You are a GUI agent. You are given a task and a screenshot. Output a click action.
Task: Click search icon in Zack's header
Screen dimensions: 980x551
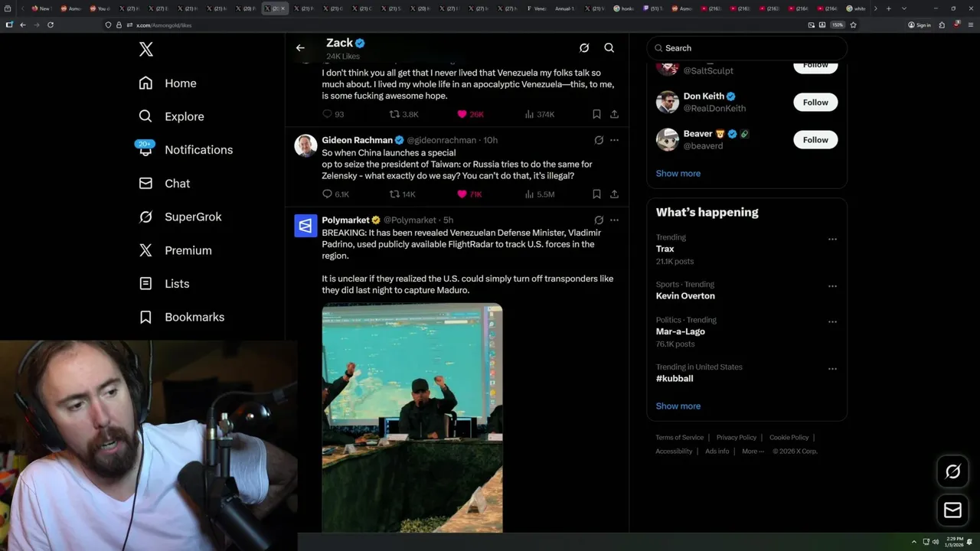(609, 47)
